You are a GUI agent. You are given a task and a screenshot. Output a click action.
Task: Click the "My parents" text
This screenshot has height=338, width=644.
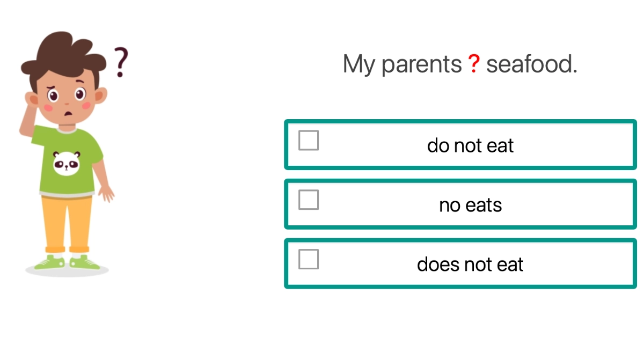pyautogui.click(x=402, y=65)
